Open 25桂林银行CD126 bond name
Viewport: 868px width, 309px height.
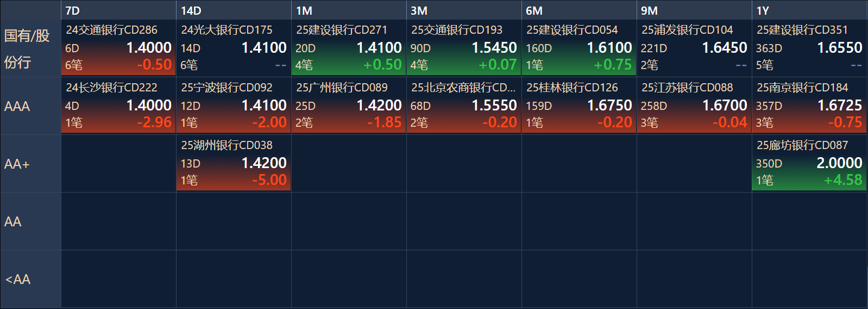click(x=572, y=88)
